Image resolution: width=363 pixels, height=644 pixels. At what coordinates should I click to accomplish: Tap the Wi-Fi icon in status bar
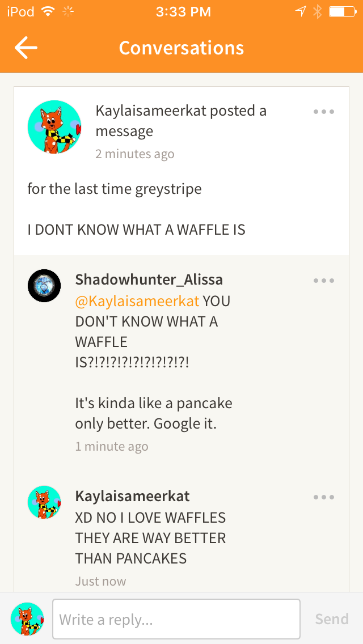click(49, 12)
